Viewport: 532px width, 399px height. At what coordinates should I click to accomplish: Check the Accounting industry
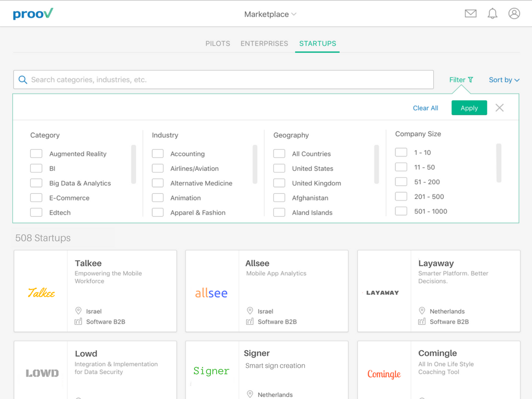[x=158, y=154]
